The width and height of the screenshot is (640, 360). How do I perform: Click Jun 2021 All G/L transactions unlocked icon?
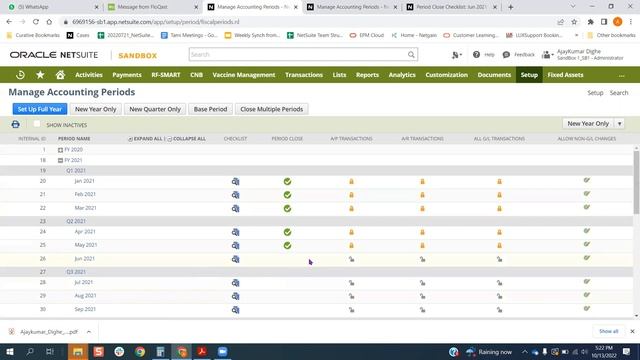tap(499, 259)
